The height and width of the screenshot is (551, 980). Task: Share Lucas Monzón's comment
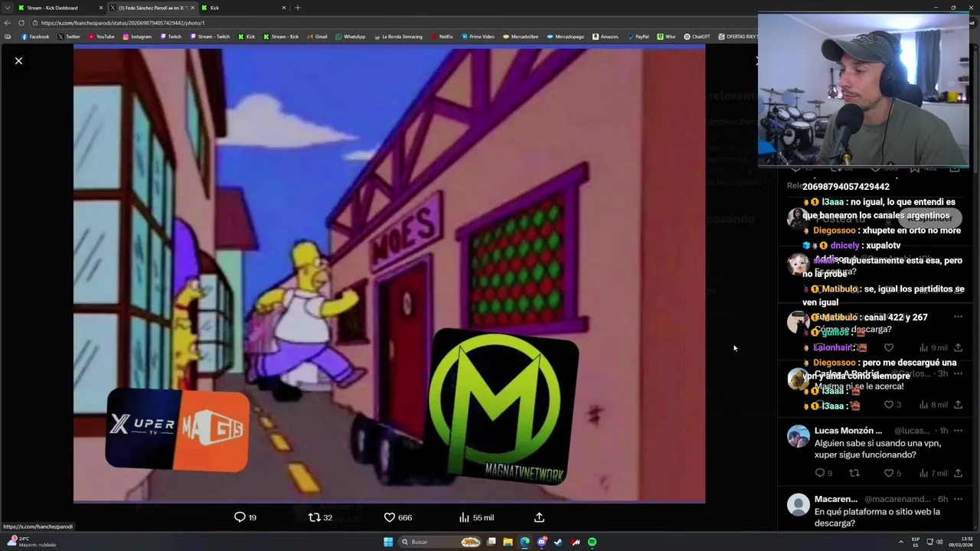click(958, 473)
